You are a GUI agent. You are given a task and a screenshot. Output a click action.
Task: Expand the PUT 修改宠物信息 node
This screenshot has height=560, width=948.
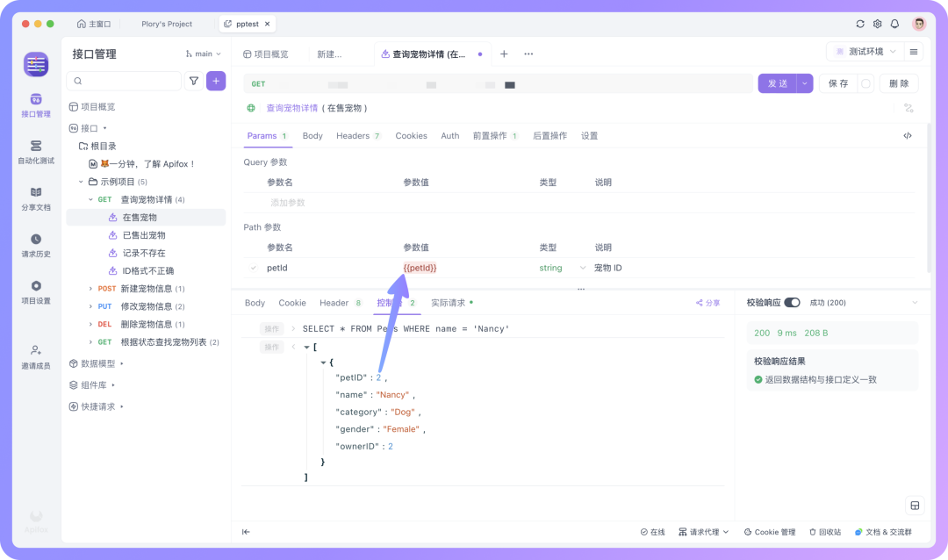click(90, 306)
